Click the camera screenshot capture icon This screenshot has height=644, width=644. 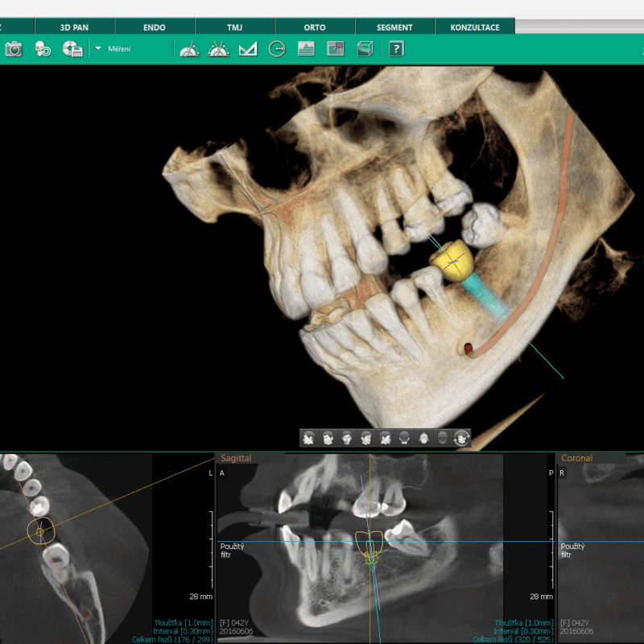click(x=14, y=49)
